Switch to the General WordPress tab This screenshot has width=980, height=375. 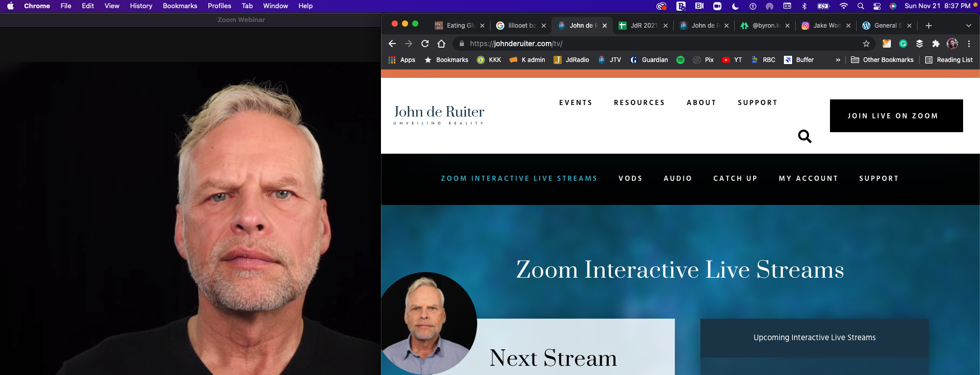(x=887, y=26)
